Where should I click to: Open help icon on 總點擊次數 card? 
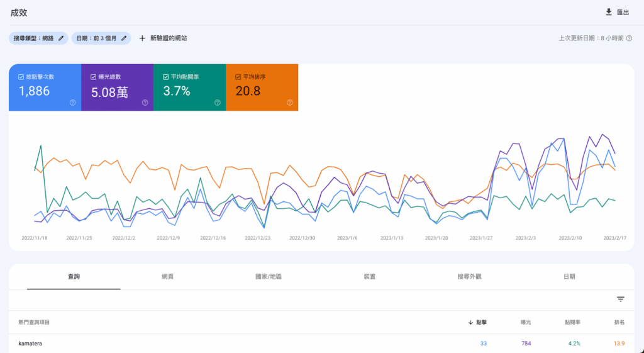[73, 103]
